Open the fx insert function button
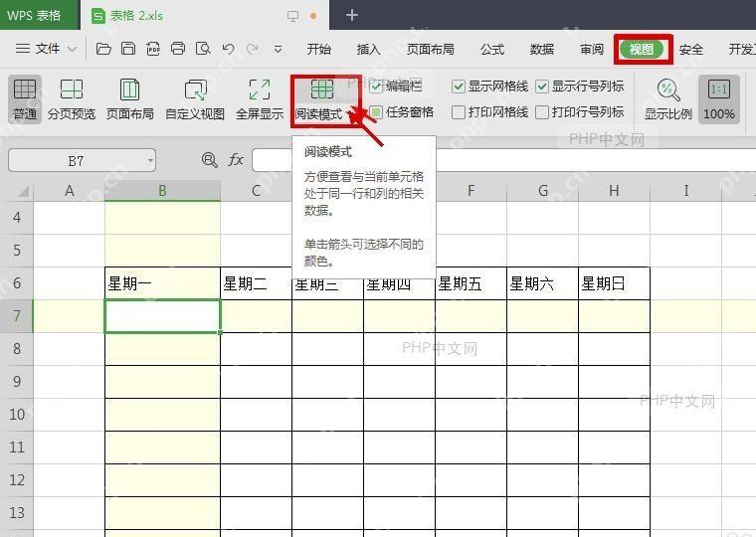 coord(236,159)
